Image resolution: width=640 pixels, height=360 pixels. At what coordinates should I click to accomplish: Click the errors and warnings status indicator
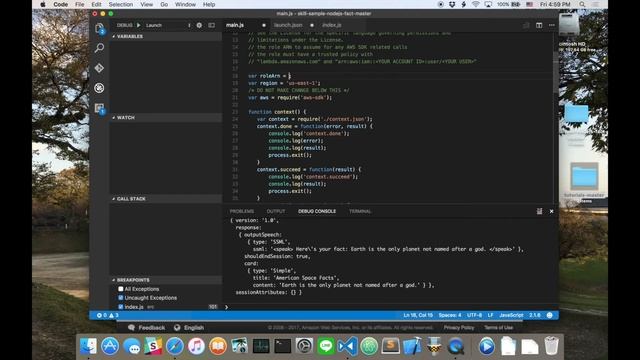coord(108,315)
